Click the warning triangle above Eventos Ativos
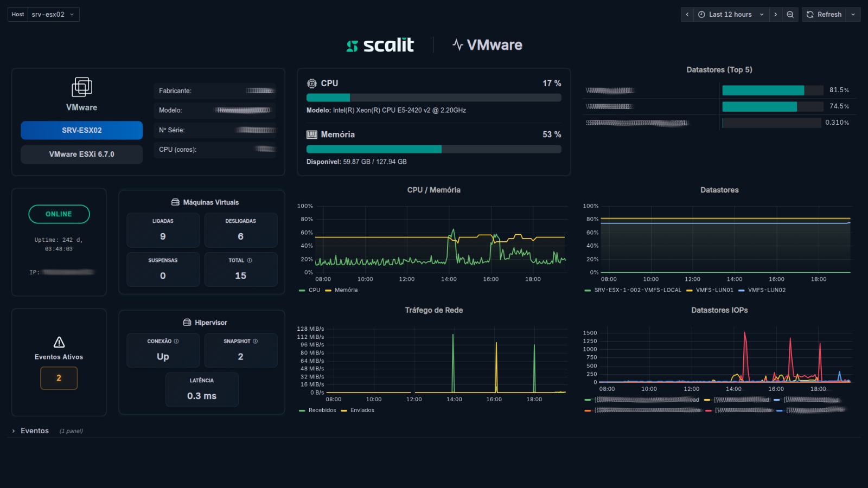This screenshot has width=868, height=488. click(x=59, y=342)
